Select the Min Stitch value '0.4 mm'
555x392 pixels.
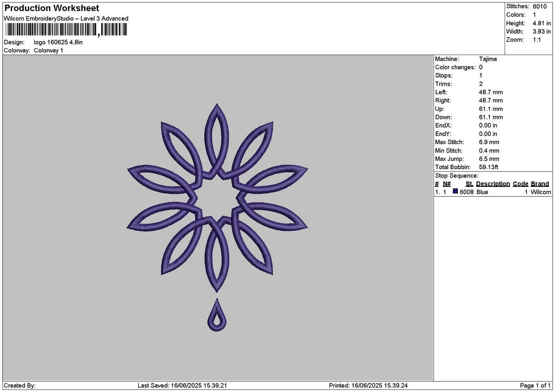[489, 151]
